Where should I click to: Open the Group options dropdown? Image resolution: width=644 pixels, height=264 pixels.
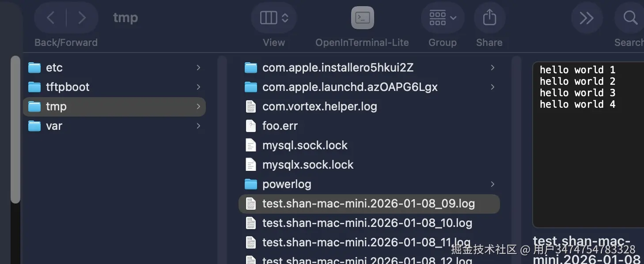pos(442,18)
